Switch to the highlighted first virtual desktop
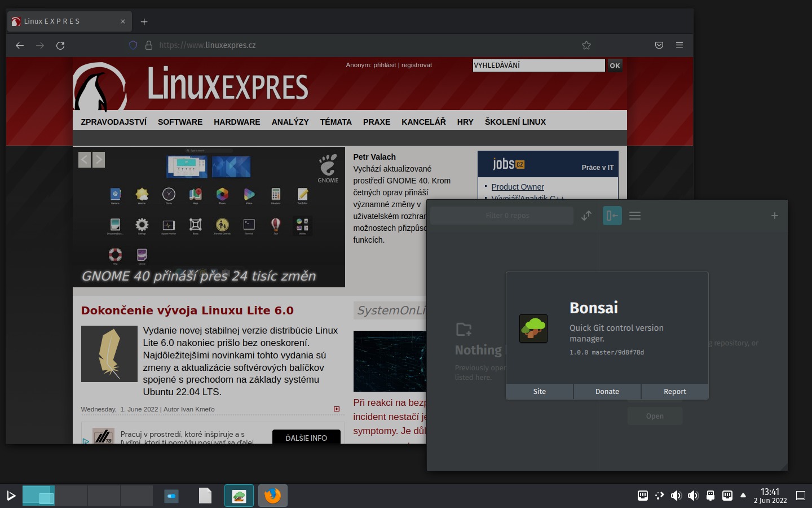This screenshot has width=812, height=508. [38, 496]
